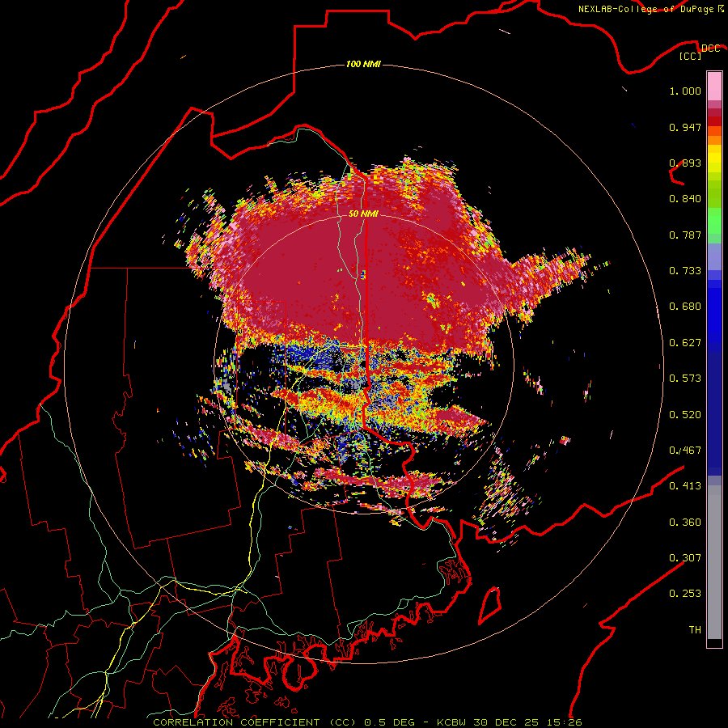Click the DCC label above the color scale
This screenshot has width=728, height=728.
point(710,49)
